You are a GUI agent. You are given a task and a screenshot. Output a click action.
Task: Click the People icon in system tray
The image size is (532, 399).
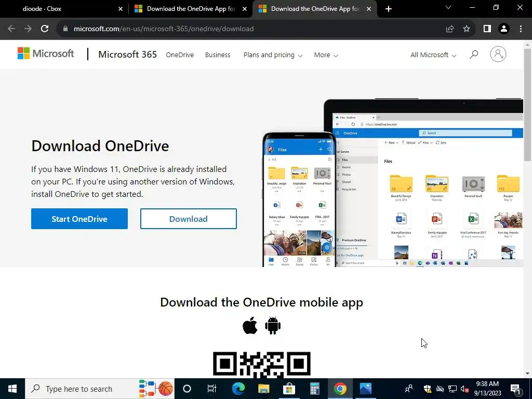pos(409,389)
